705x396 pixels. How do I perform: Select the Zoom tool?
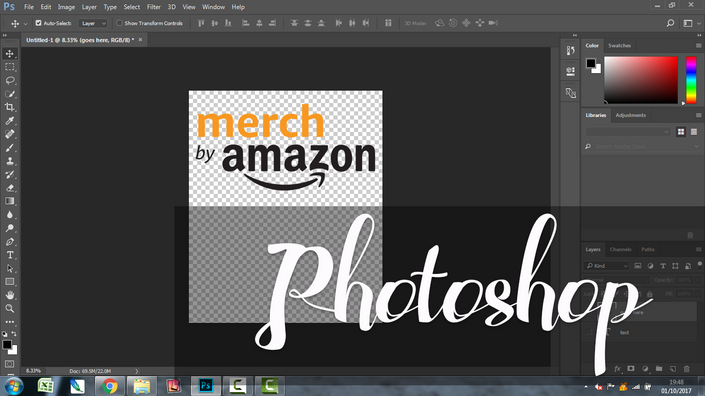pos(9,308)
